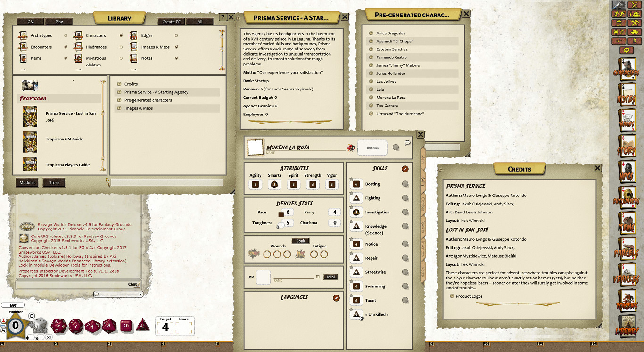Open the Combat Tracker crossed-swords icon
The width and height of the screenshot is (644, 352).
635,6
